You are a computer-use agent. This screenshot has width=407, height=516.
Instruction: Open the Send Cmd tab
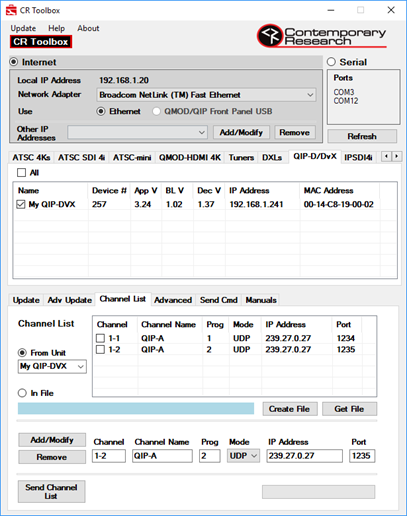(219, 300)
